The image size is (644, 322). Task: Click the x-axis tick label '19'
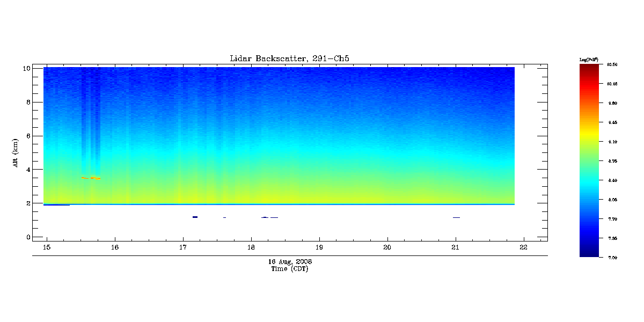(319, 247)
